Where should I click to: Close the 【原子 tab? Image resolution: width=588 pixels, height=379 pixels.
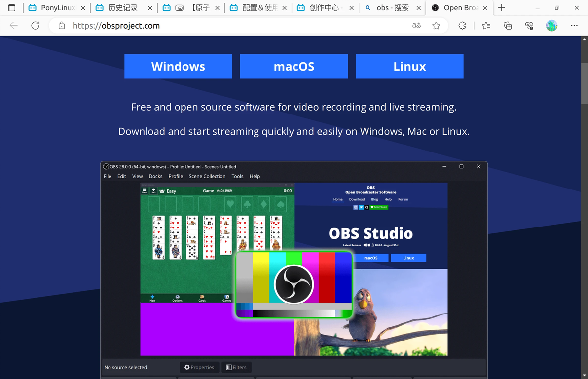point(217,8)
